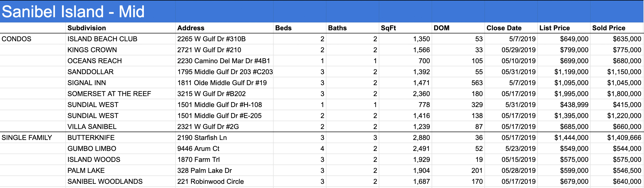Click address 2230 Camino Del Mar Dr #4B1
Image resolution: width=644 pixels, height=188 pixels.
coord(224,61)
